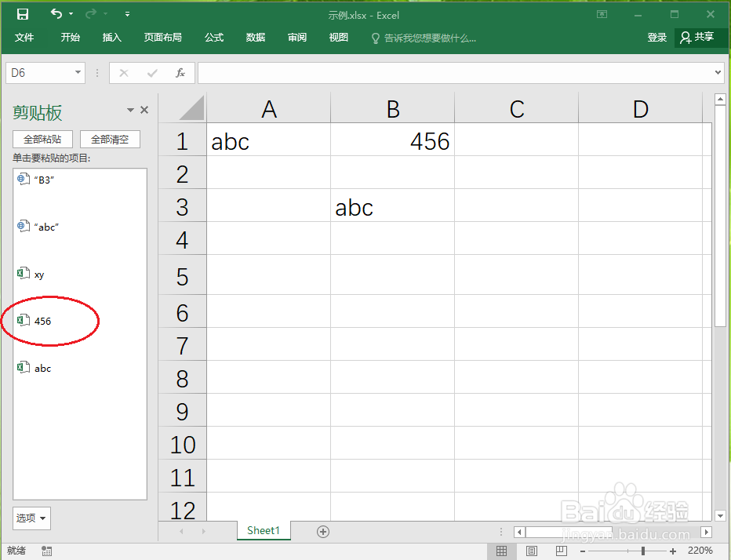Click the Save icon on Quick Access Toolbar
Screen dimensions: 731x560
[22, 13]
